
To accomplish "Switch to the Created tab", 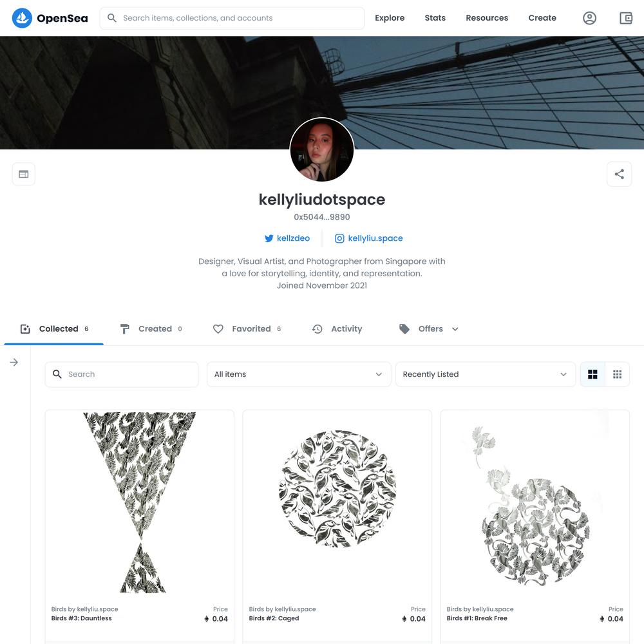I will click(x=151, y=329).
